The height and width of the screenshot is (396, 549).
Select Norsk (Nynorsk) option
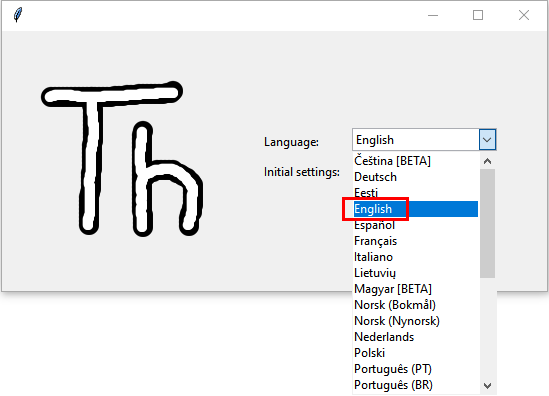point(416,321)
